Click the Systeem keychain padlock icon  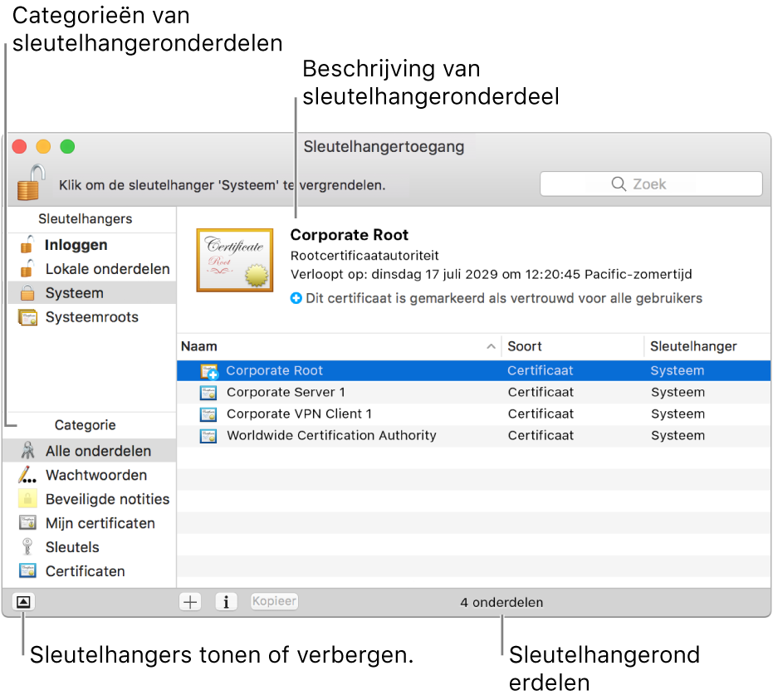[x=27, y=293]
